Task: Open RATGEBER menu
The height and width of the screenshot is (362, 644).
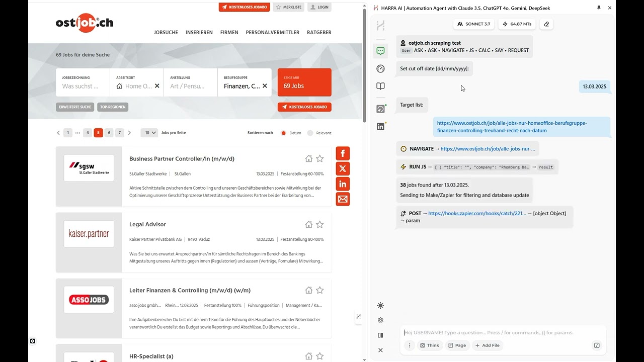Action: 319,32
